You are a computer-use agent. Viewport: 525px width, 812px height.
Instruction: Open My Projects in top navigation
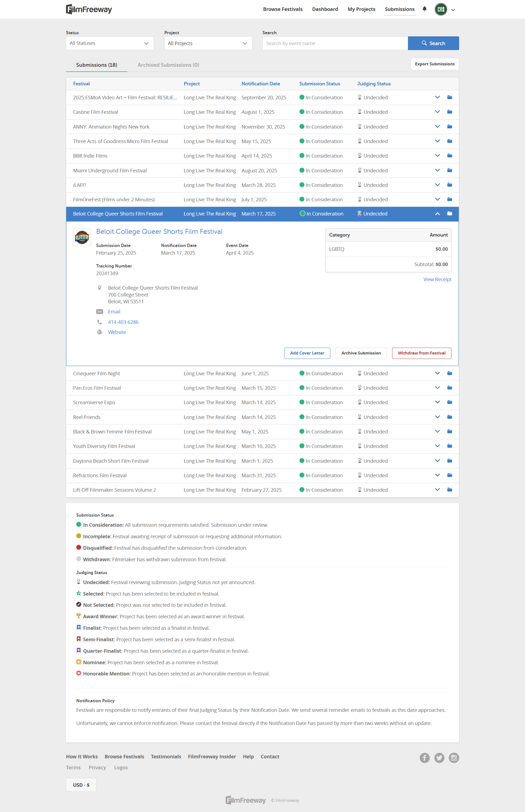361,9
